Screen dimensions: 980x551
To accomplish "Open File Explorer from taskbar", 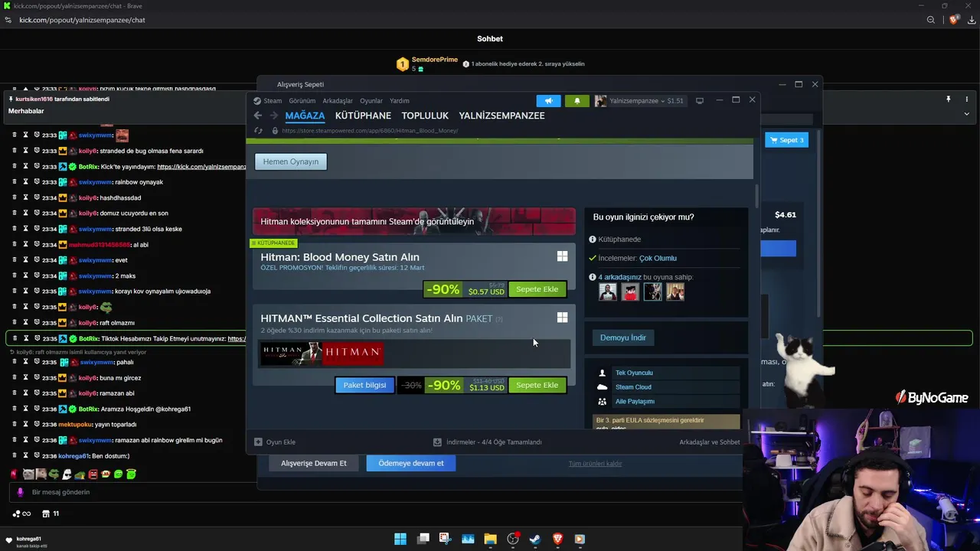I will 490,540.
